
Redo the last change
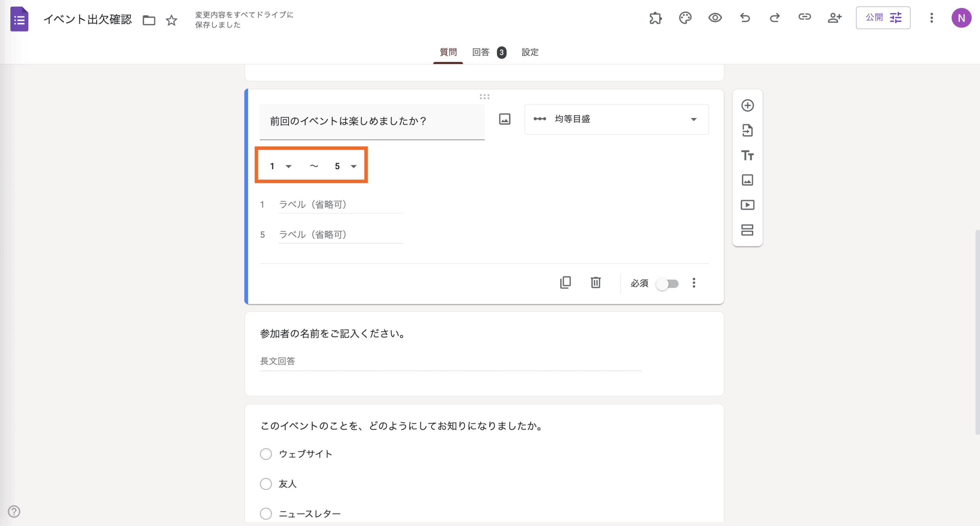[x=774, y=18]
